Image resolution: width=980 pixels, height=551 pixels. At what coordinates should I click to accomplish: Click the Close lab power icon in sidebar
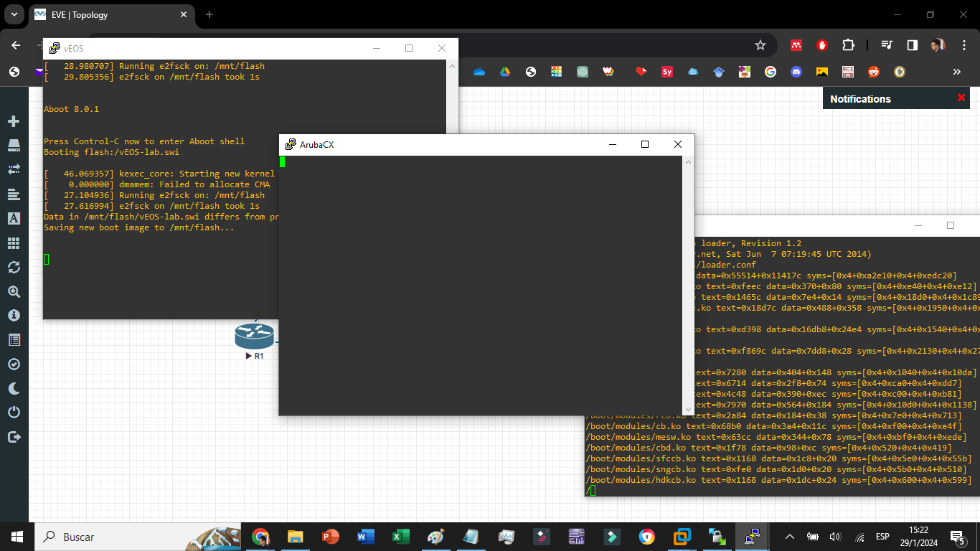coord(14,413)
